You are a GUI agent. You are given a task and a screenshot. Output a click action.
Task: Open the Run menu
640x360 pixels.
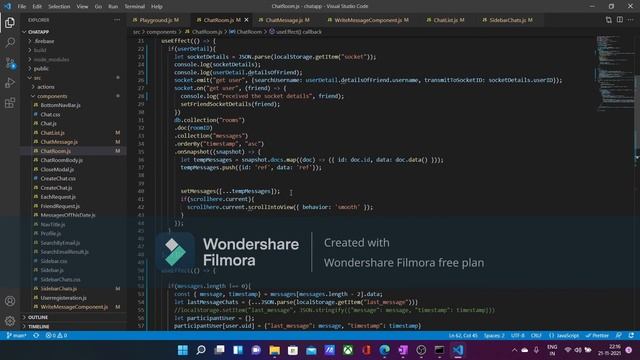tap(113, 7)
